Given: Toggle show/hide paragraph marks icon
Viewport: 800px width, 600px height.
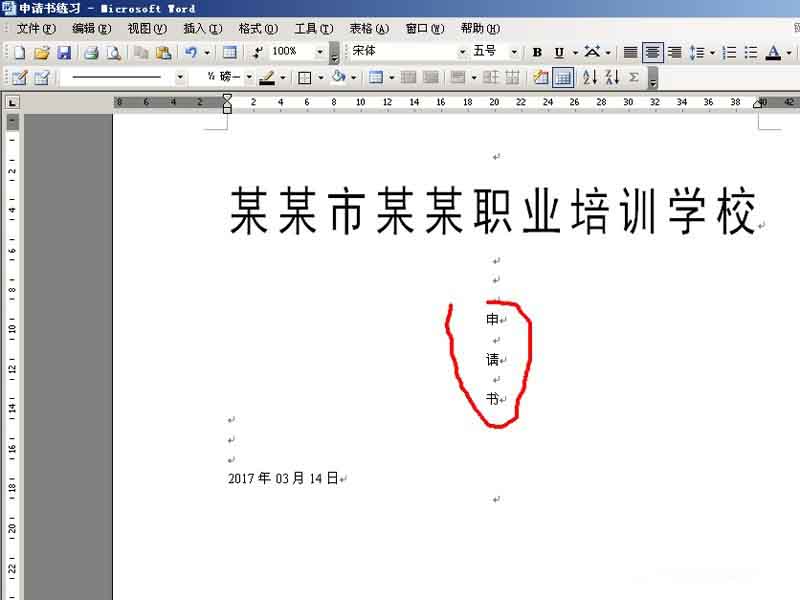Looking at the screenshot, I should tap(258, 53).
